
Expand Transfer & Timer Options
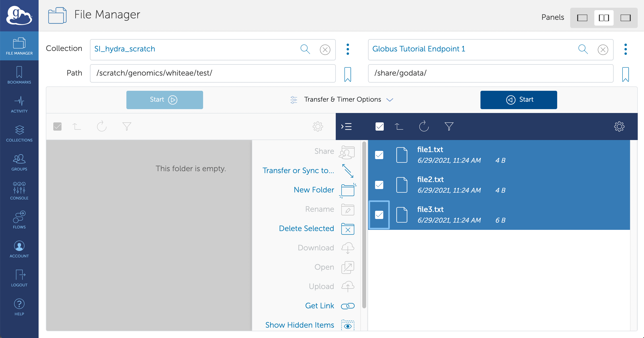point(342,99)
